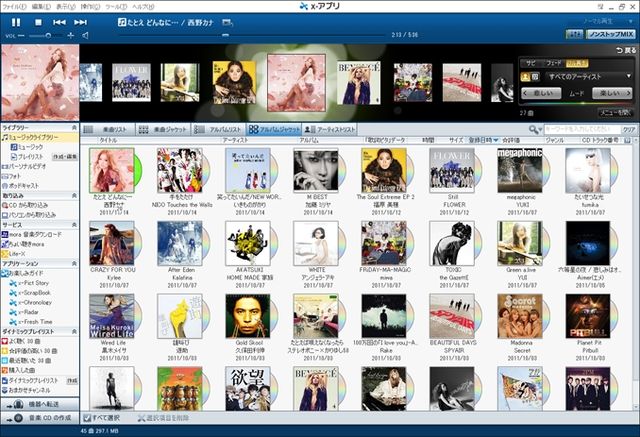Toggle the album filter icon next to person icon
The image size is (640, 437).
click(x=535, y=76)
